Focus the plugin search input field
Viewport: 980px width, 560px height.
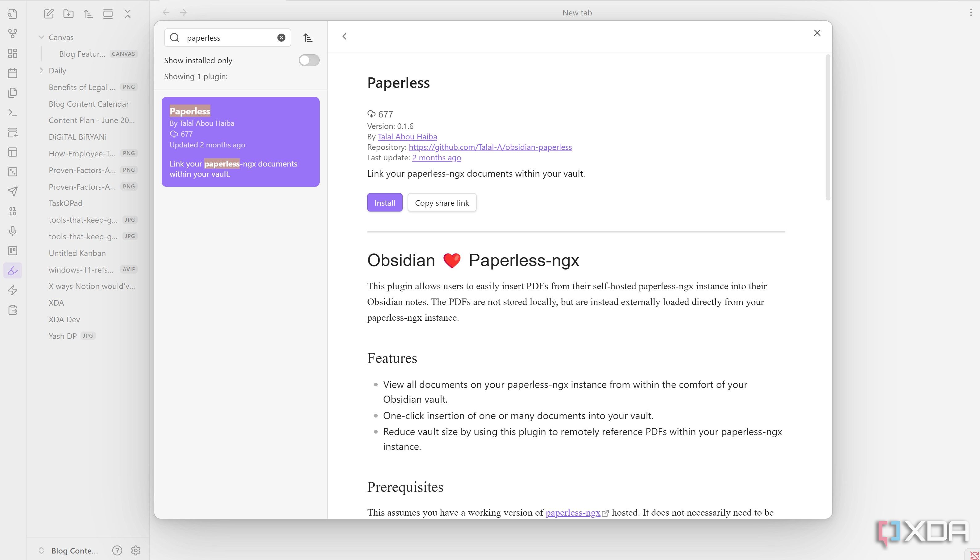pos(227,37)
